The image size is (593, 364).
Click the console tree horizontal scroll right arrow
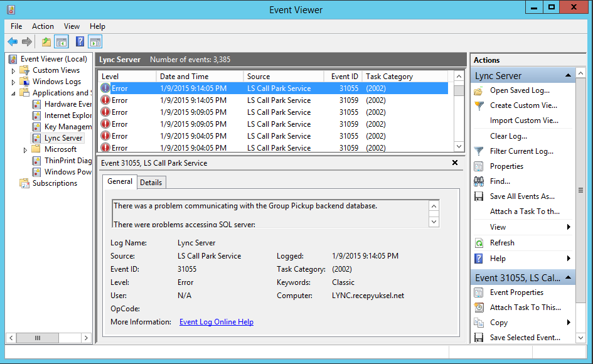tap(86, 338)
